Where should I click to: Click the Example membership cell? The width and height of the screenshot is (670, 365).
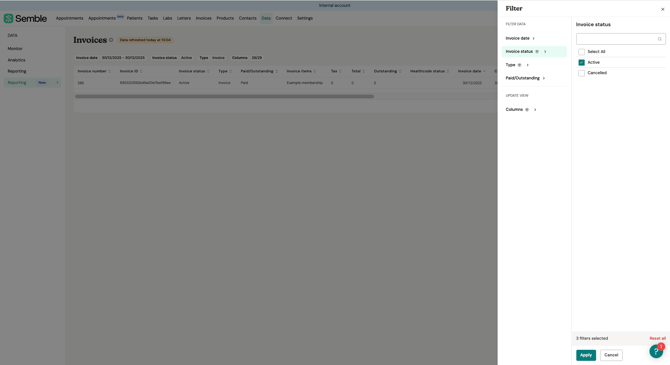click(305, 83)
